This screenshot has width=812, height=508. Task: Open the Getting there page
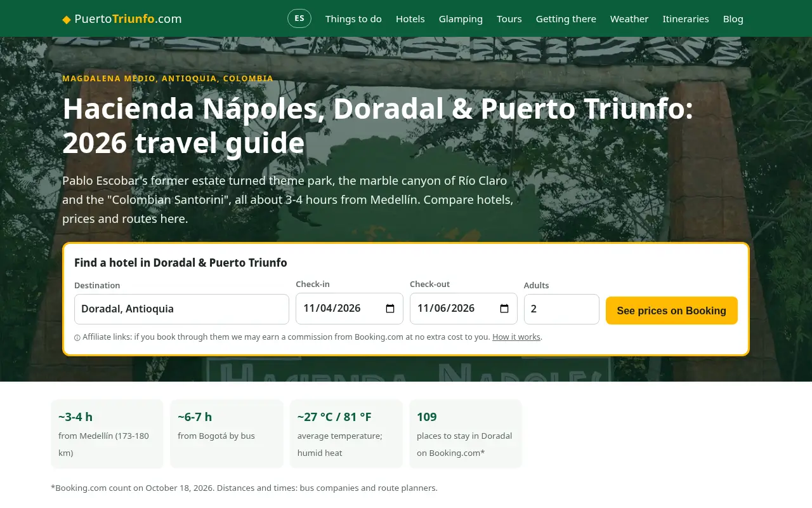[x=566, y=19]
